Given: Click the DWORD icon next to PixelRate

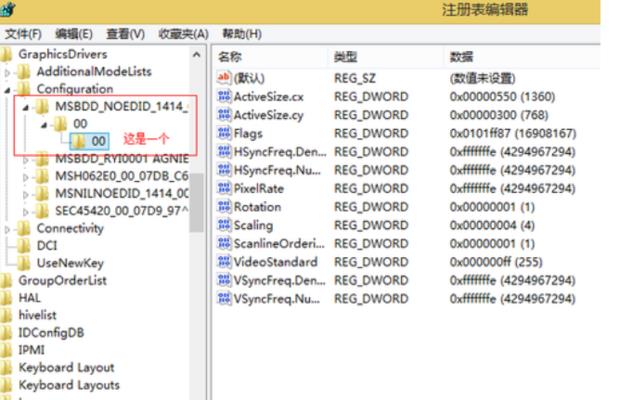Looking at the screenshot, I should (224, 188).
